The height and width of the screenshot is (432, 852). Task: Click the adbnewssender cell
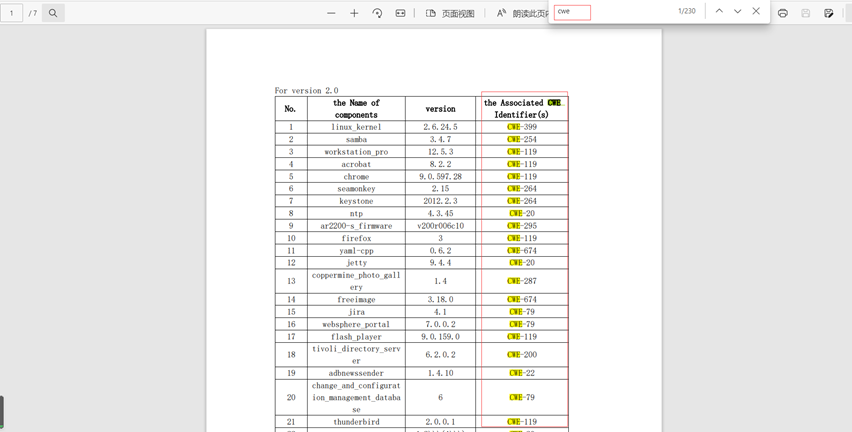coord(356,373)
